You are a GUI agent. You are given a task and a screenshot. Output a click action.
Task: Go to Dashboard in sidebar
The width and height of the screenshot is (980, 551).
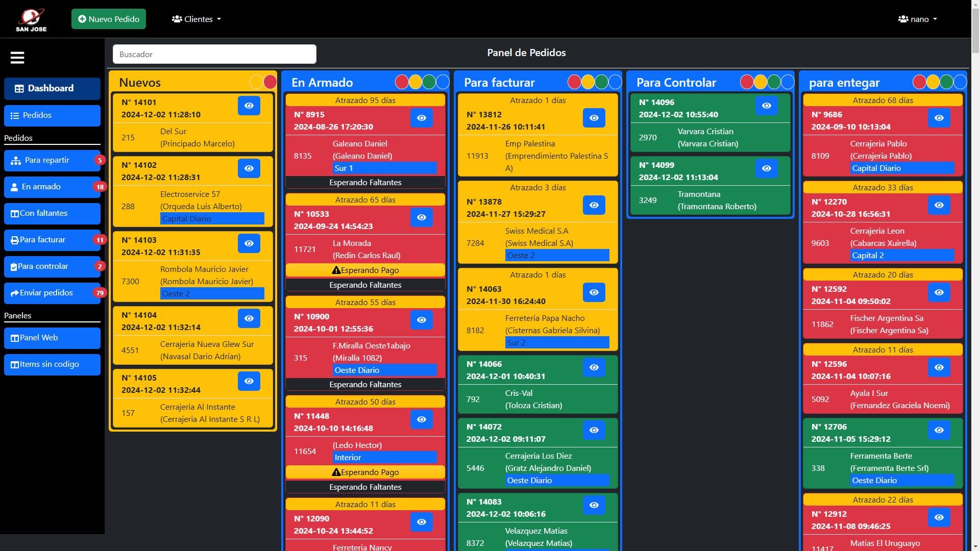coord(52,88)
